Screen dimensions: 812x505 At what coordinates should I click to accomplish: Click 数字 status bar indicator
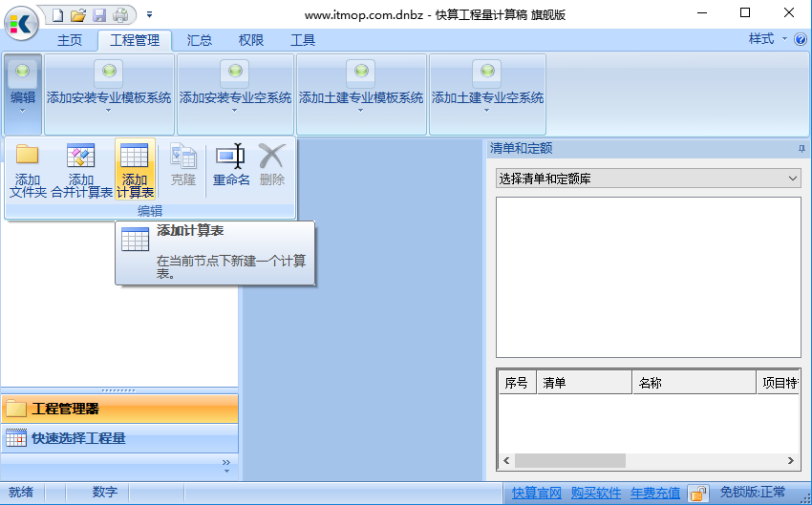(105, 492)
